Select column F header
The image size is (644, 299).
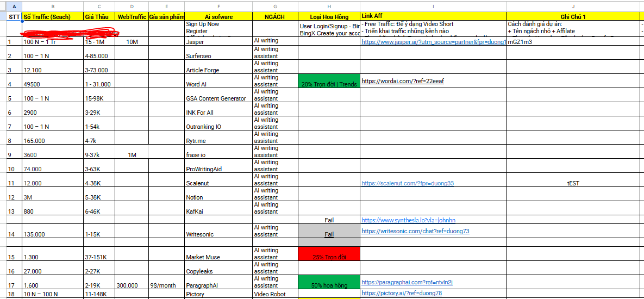point(218,7)
